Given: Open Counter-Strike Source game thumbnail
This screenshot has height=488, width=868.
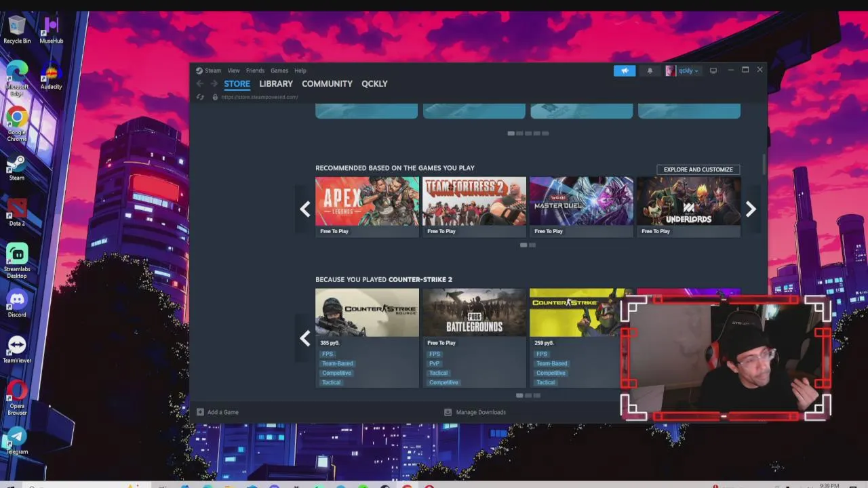Looking at the screenshot, I should tap(367, 312).
